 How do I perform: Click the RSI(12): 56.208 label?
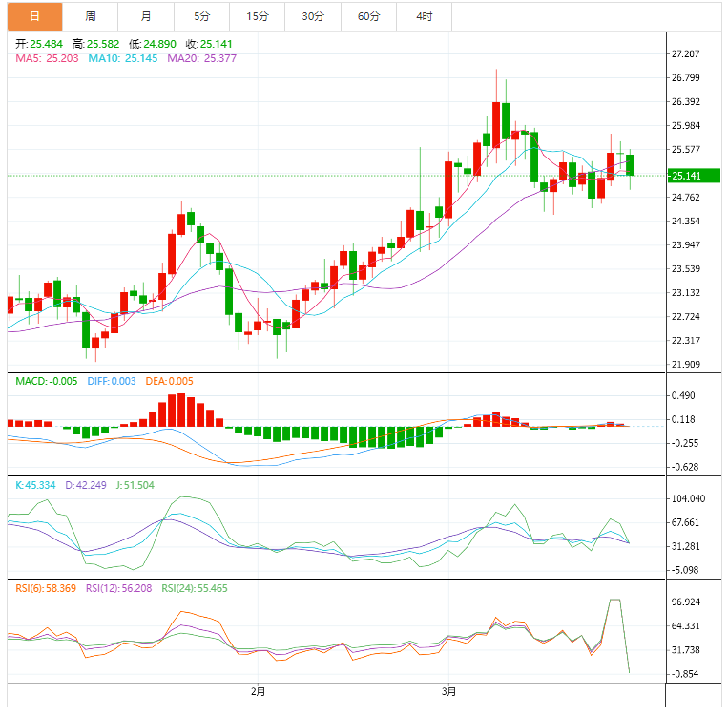[x=119, y=588]
